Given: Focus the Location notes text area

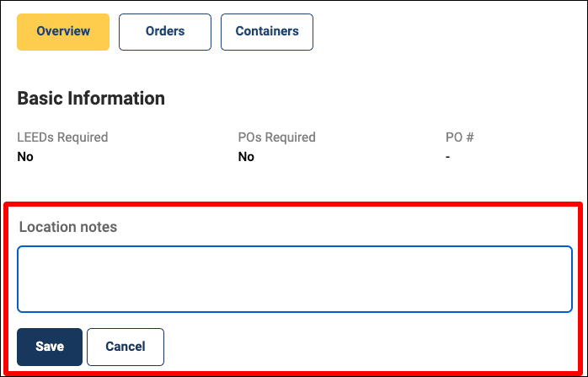Looking at the screenshot, I should tap(295, 279).
